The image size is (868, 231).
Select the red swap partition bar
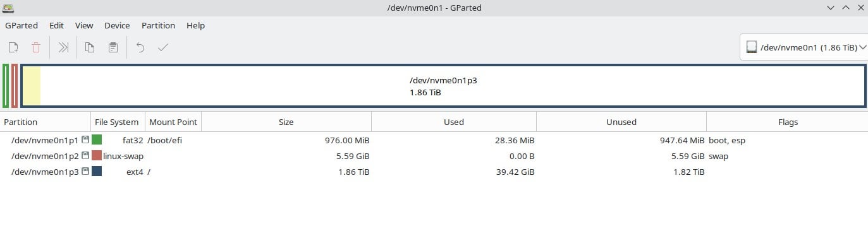point(15,86)
